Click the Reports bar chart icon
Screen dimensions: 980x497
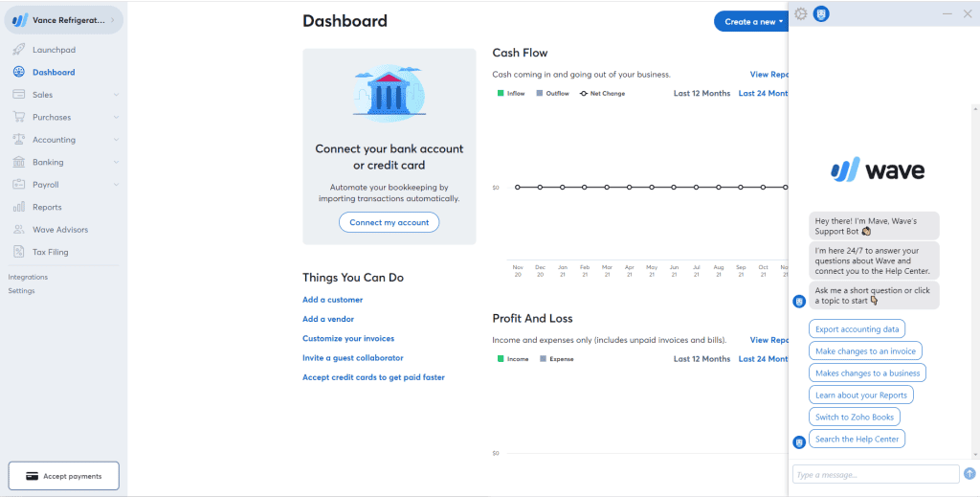click(19, 207)
